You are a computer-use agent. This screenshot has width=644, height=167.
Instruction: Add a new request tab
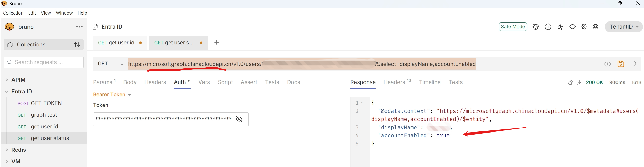pos(216,43)
